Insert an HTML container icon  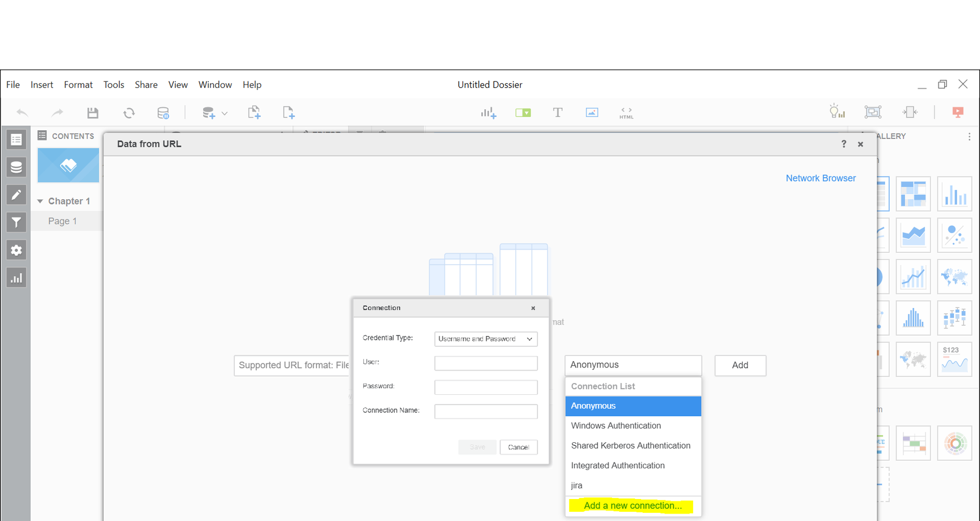coord(627,112)
